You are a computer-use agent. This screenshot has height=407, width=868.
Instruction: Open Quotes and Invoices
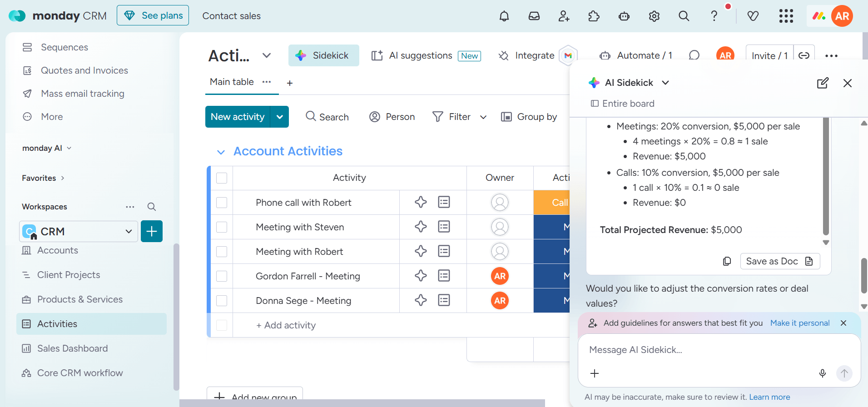[84, 70]
